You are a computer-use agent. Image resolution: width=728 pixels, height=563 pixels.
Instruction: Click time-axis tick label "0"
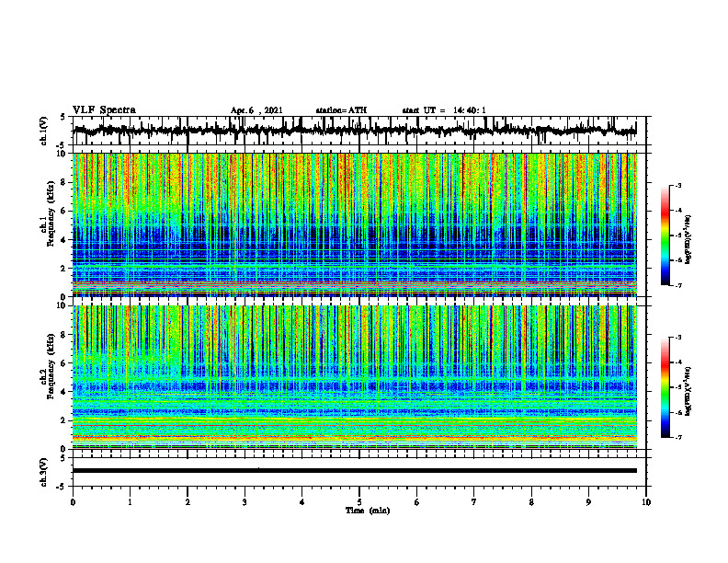tap(73, 502)
